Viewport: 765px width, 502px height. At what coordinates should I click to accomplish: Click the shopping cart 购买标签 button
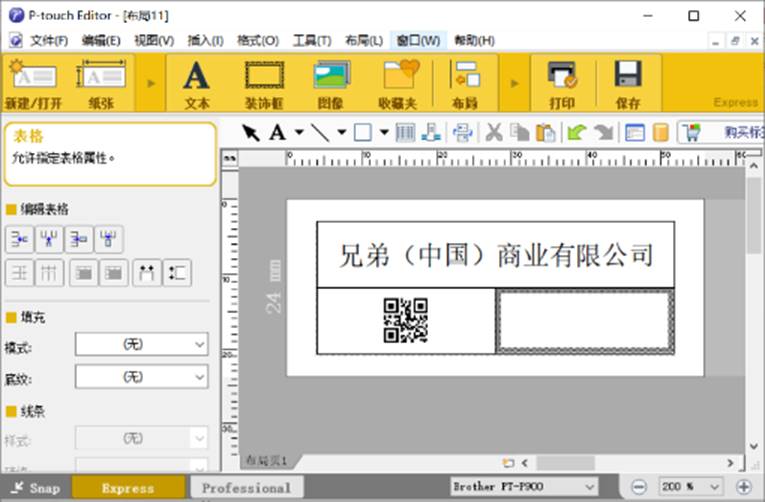pos(721,133)
